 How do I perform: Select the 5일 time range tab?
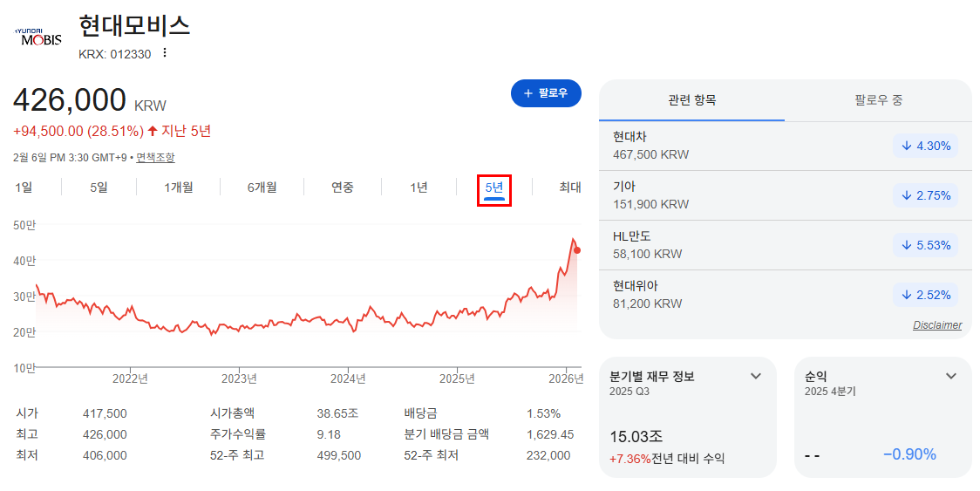[x=99, y=187]
